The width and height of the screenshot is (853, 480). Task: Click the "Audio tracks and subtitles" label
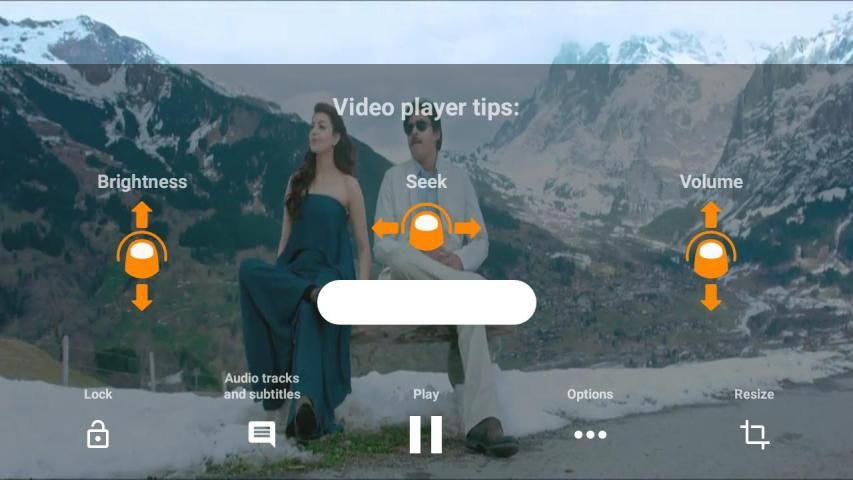[x=262, y=386]
